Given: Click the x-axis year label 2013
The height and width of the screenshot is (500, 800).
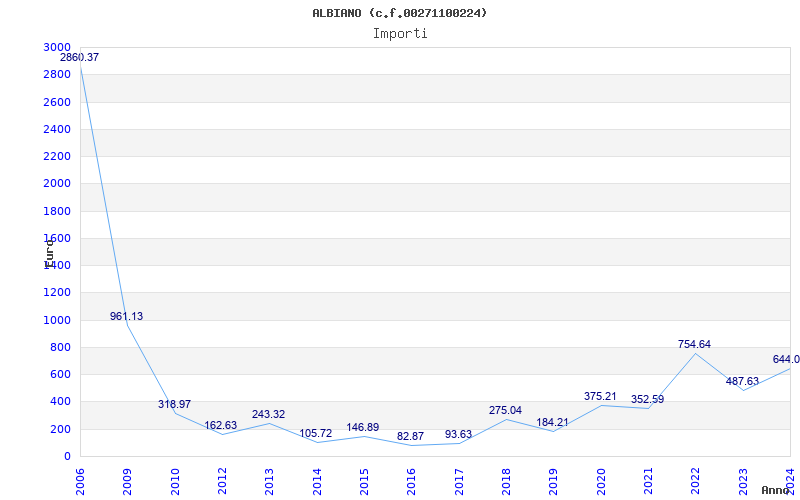Looking at the screenshot, I should point(269,481).
